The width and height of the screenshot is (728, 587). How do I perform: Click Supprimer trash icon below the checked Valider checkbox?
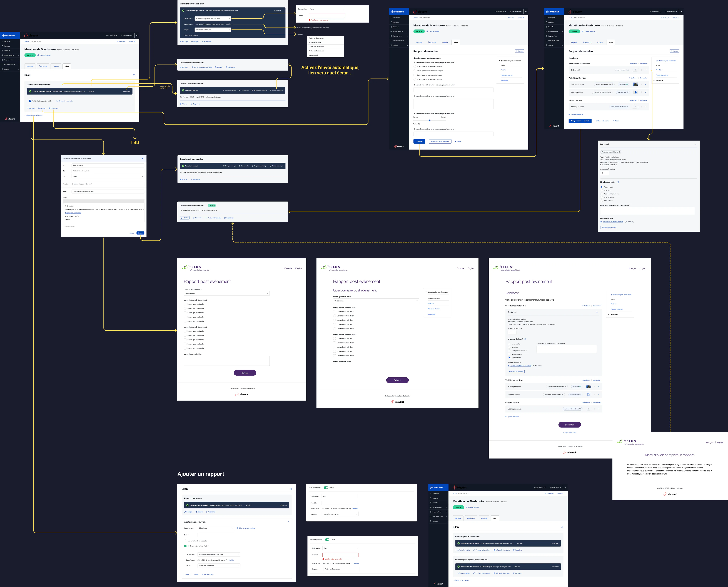[x=50, y=108]
